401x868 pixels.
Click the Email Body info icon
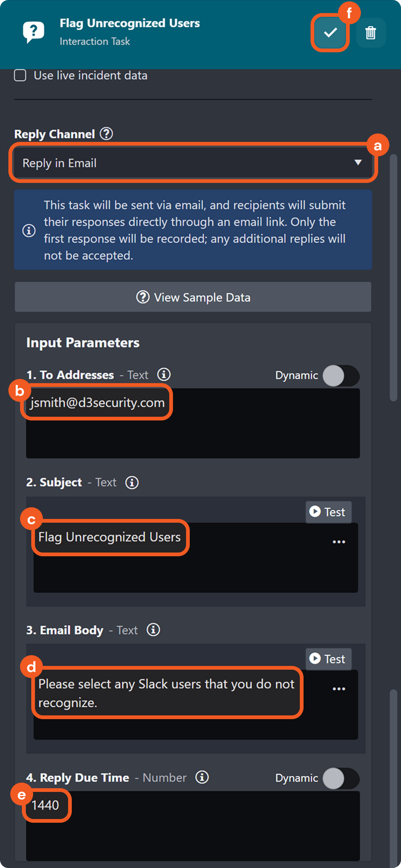click(153, 630)
